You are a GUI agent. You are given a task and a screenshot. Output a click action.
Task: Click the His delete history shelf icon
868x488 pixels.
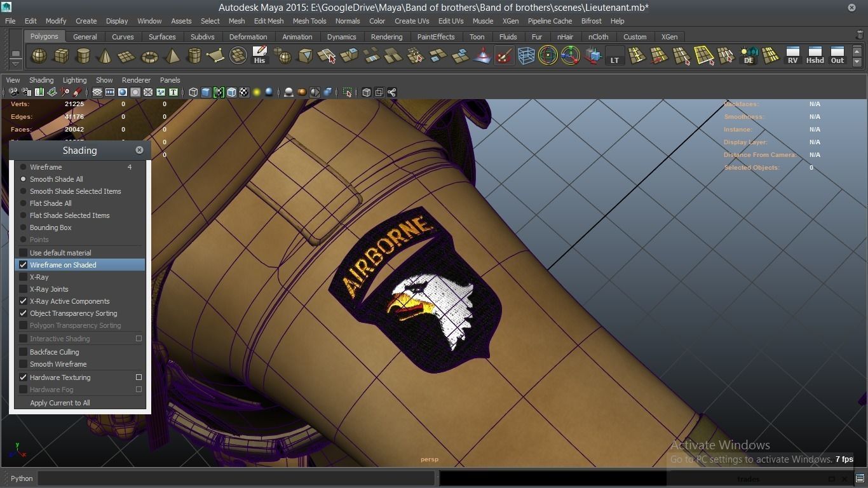tap(259, 57)
